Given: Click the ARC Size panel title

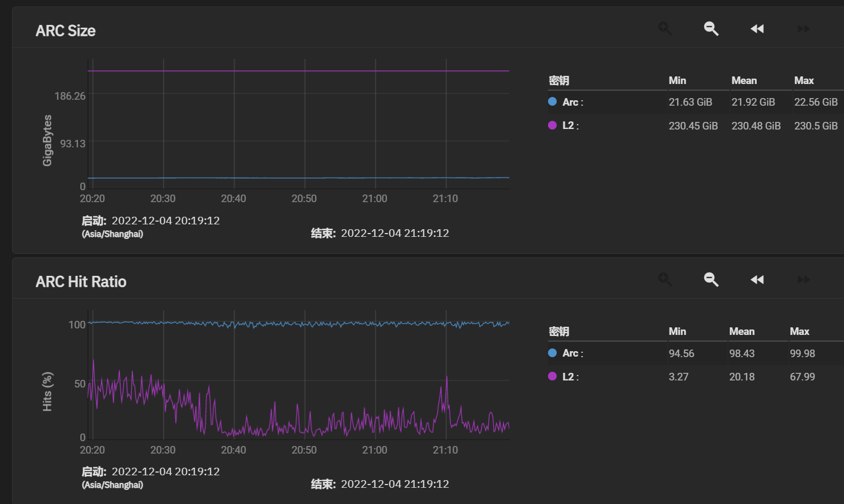Looking at the screenshot, I should pos(66,31).
